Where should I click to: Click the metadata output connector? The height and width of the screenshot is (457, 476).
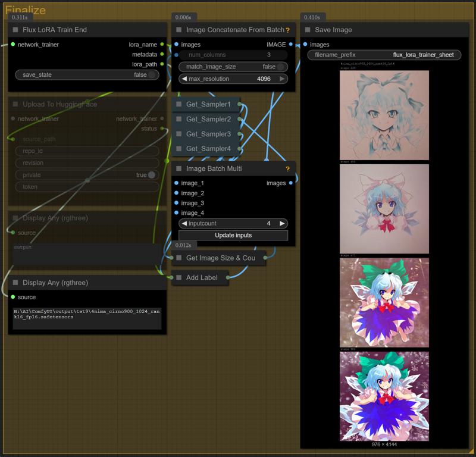click(x=162, y=54)
